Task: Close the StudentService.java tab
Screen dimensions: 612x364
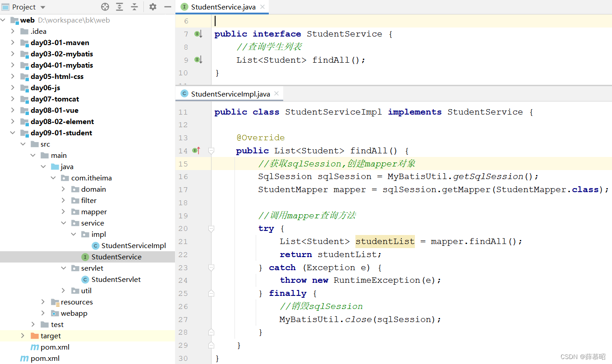Action: click(262, 7)
